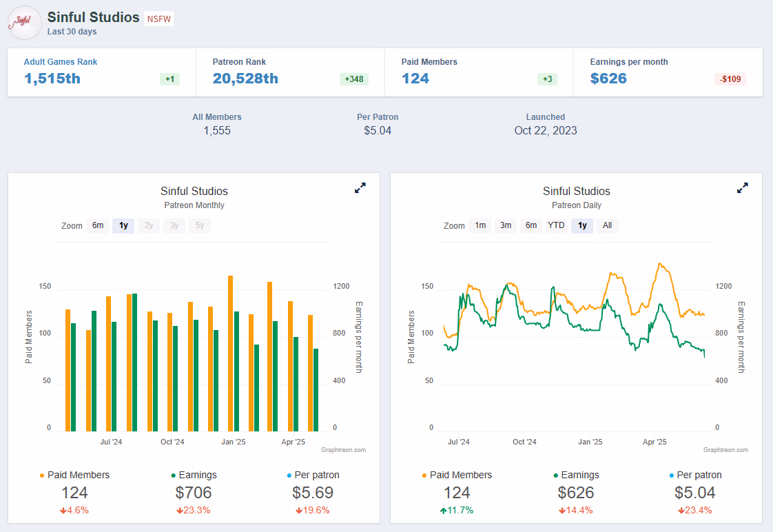
Task: Set daily chart zoom to 3m
Action: [506, 225]
